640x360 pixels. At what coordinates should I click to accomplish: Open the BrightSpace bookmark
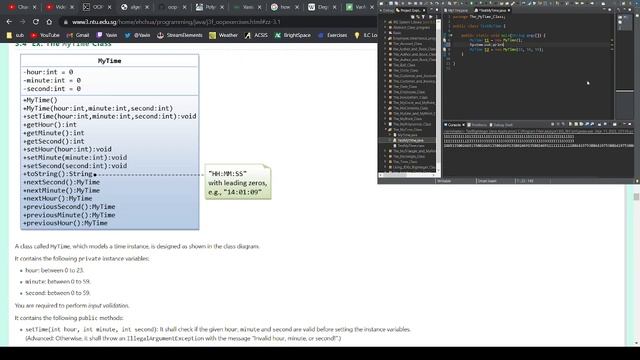coord(293,36)
